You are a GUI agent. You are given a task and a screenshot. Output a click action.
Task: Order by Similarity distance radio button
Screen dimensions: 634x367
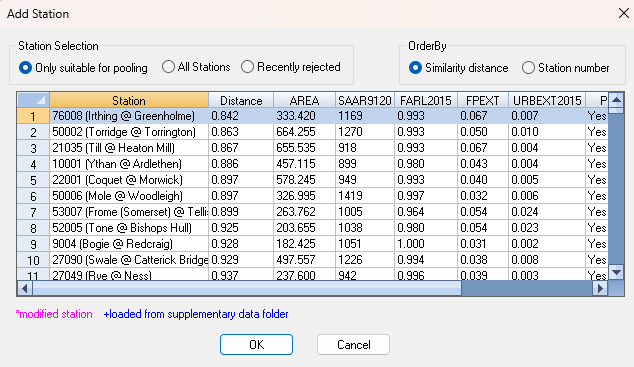point(459,67)
